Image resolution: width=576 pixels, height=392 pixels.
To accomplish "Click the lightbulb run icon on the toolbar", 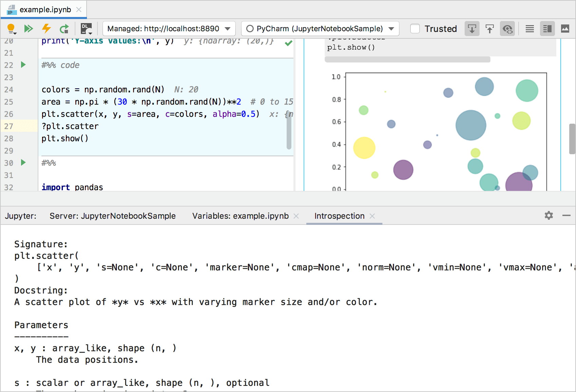I will click(11, 29).
